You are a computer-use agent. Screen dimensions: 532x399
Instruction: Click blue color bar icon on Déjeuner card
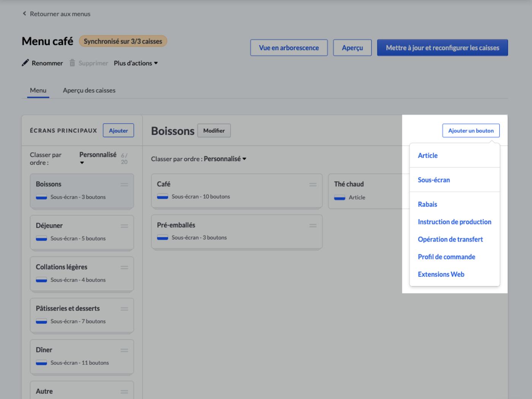click(41, 238)
